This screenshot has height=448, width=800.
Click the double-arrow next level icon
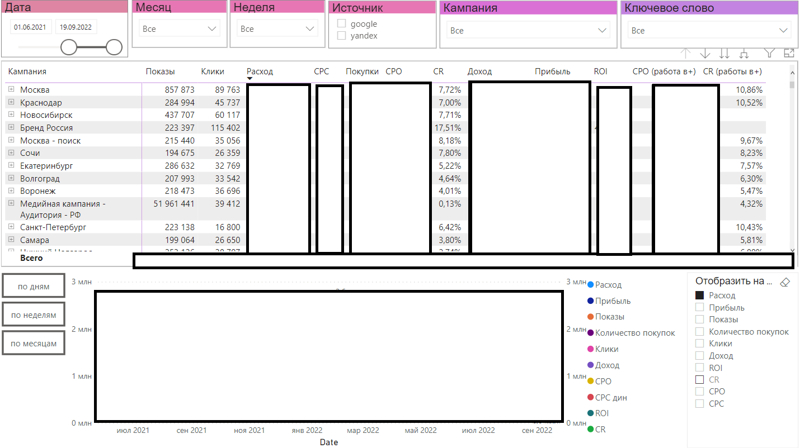725,54
